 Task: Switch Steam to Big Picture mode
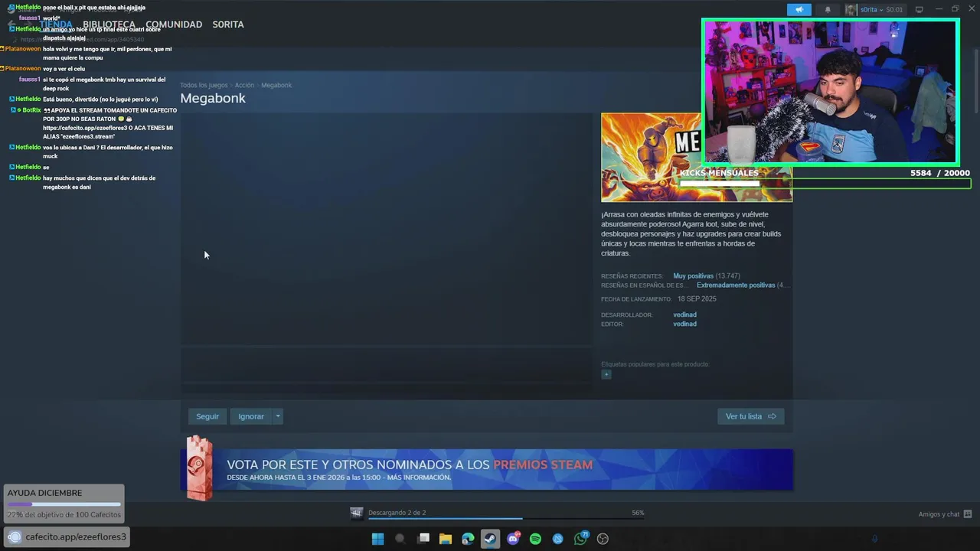920,9
